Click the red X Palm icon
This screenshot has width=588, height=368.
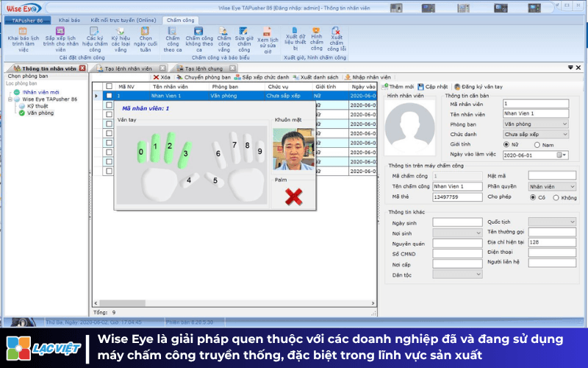(293, 197)
